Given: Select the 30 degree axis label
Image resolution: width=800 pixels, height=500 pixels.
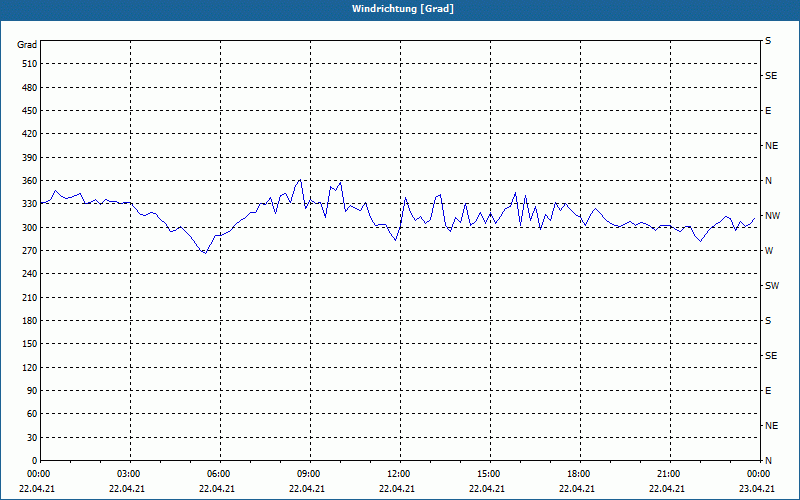Looking at the screenshot, I should coord(32,437).
